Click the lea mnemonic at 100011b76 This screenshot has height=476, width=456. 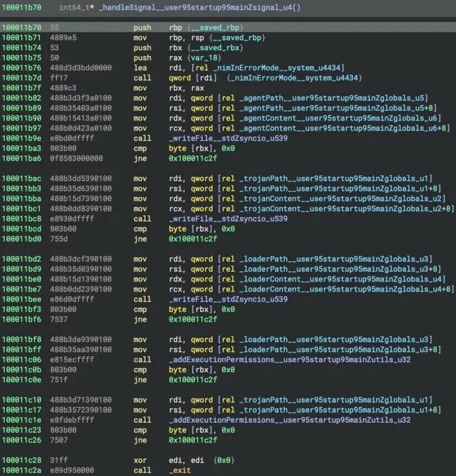pos(140,68)
